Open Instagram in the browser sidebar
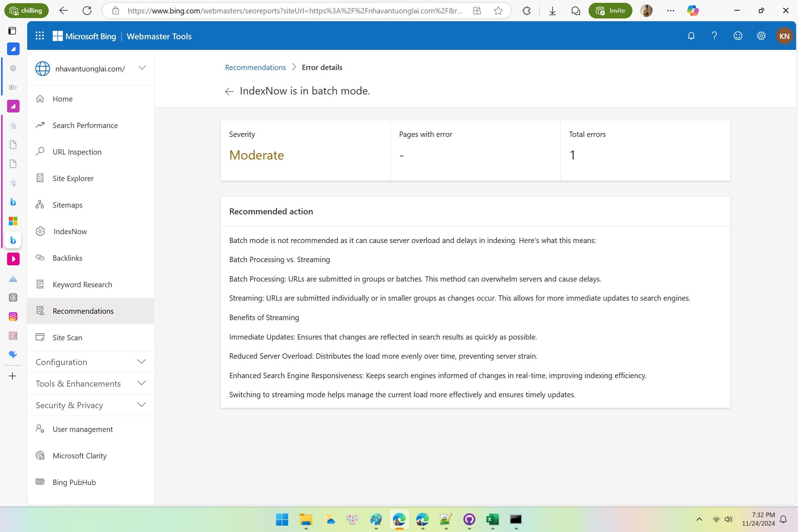 13,316
